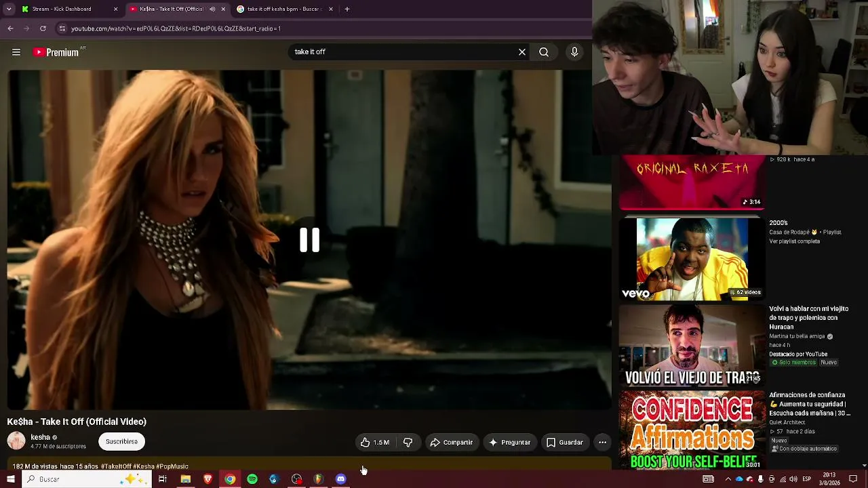Open the Quiet Architect channel
This screenshot has width=868, height=488.
[787, 422]
